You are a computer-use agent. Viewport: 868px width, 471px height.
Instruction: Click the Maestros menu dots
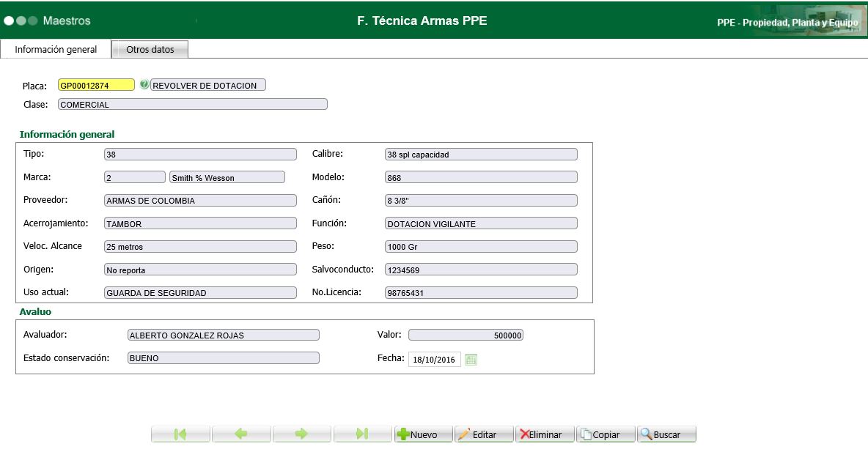(x=21, y=21)
